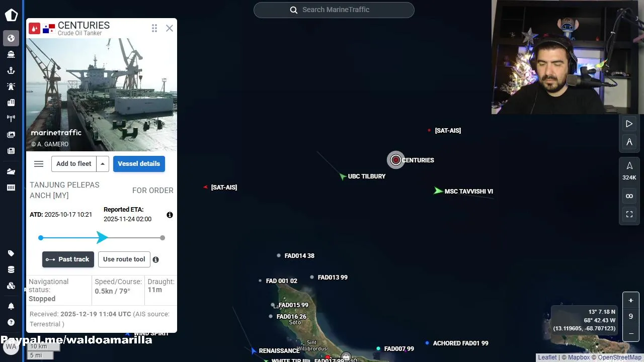Viewport: 644px width, 362px height.
Task: Open Vessel details for CENTURIES
Action: [139, 164]
